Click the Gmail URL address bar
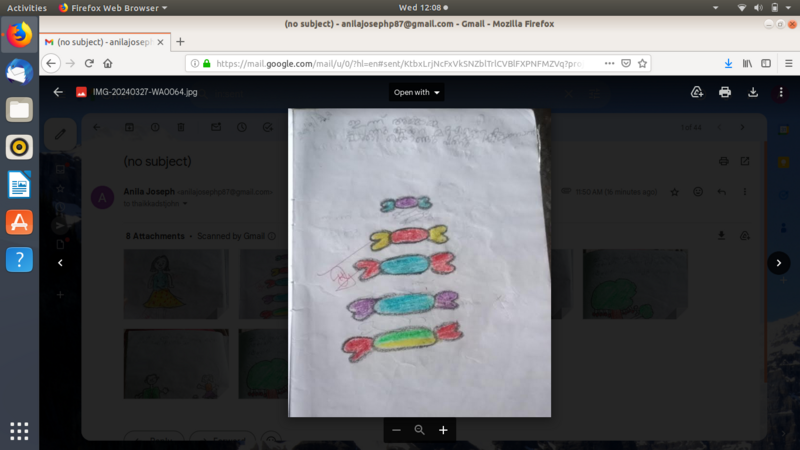Screen dimensions: 800x450 400,63
